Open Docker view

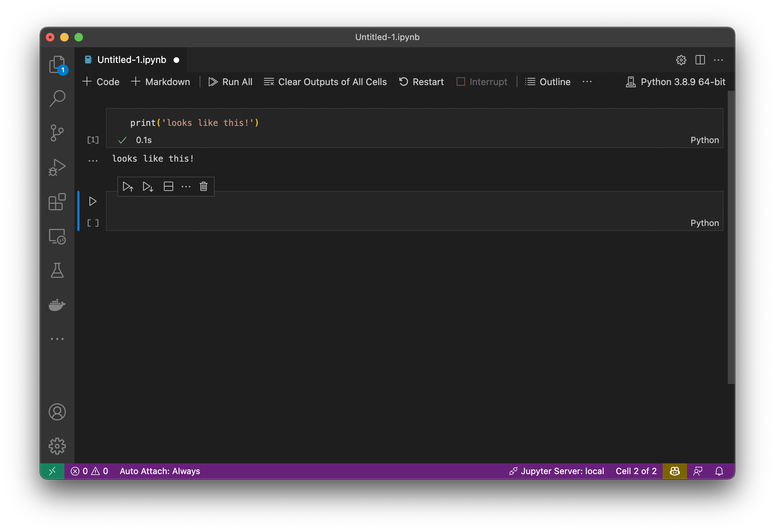(57, 305)
